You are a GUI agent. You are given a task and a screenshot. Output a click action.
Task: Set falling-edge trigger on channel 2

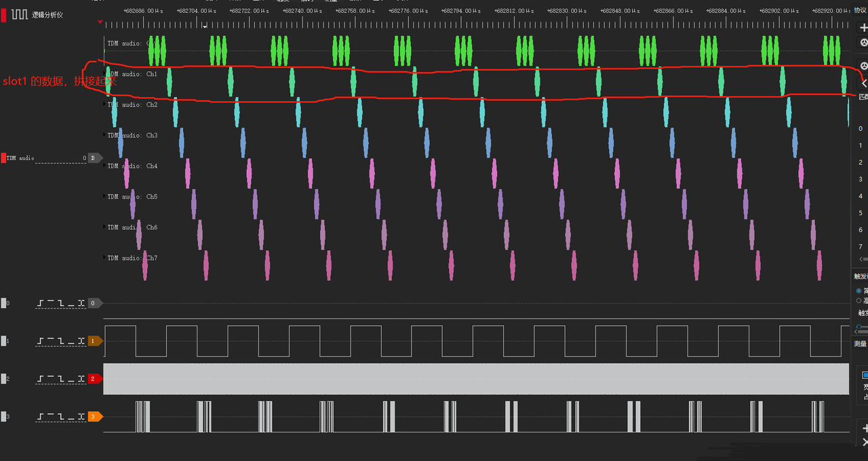(61, 379)
